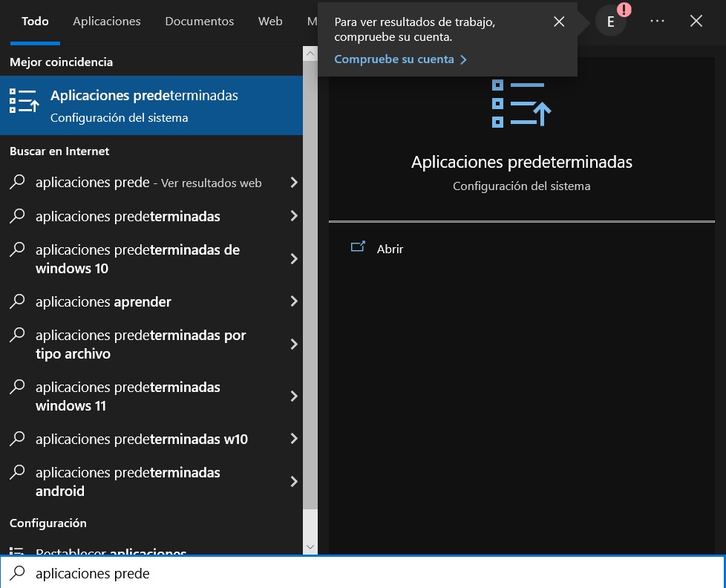Switch to the Web tab

coord(270,22)
